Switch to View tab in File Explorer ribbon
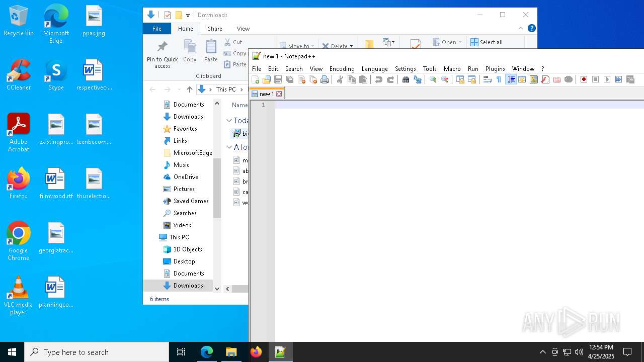 [243, 29]
